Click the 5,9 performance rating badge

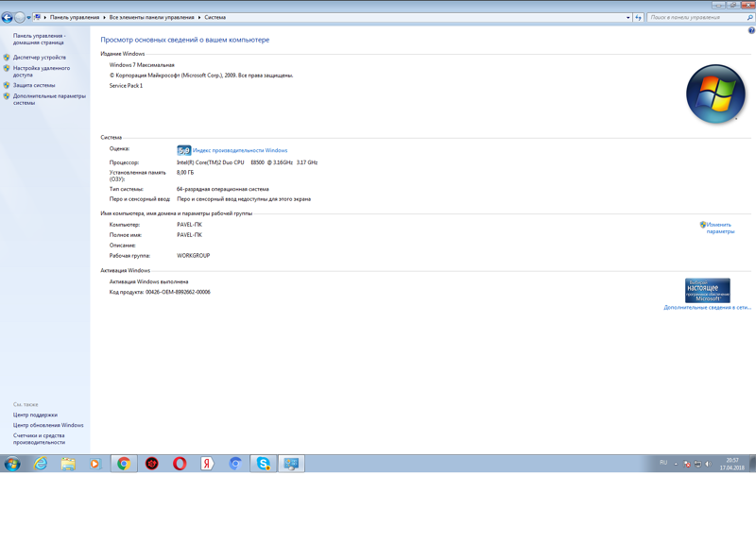point(183,150)
